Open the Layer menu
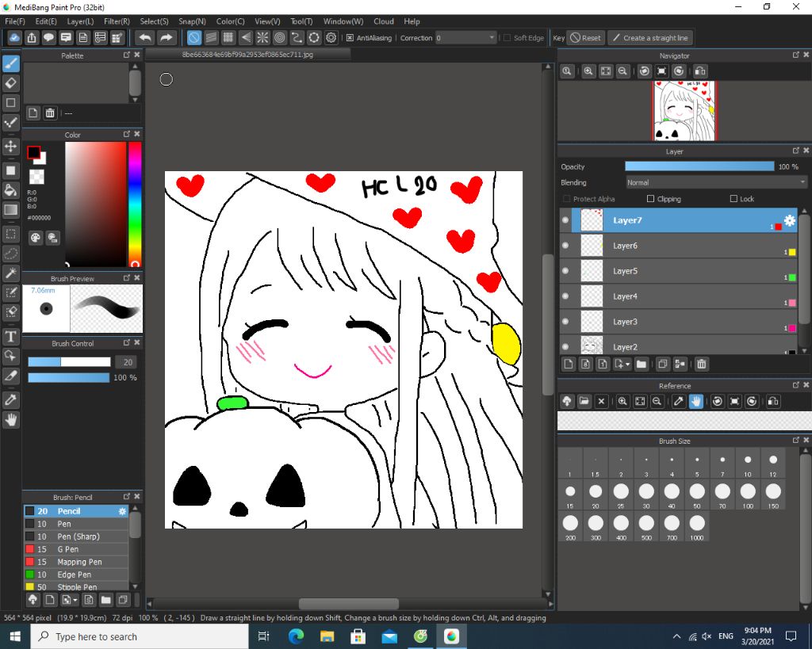Screen dimensions: 812x649 point(80,21)
